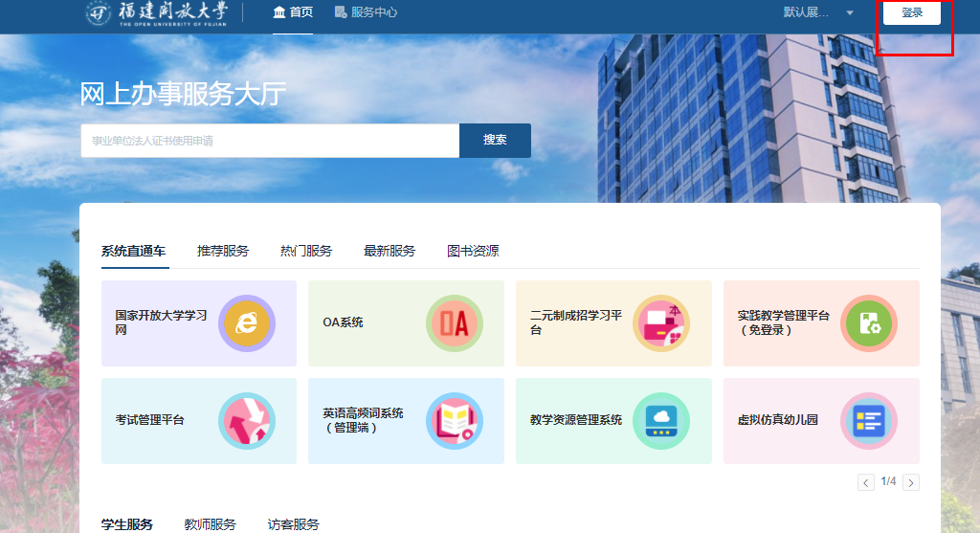Click the 登录 button
Image resolution: width=980 pixels, height=533 pixels.
click(912, 13)
